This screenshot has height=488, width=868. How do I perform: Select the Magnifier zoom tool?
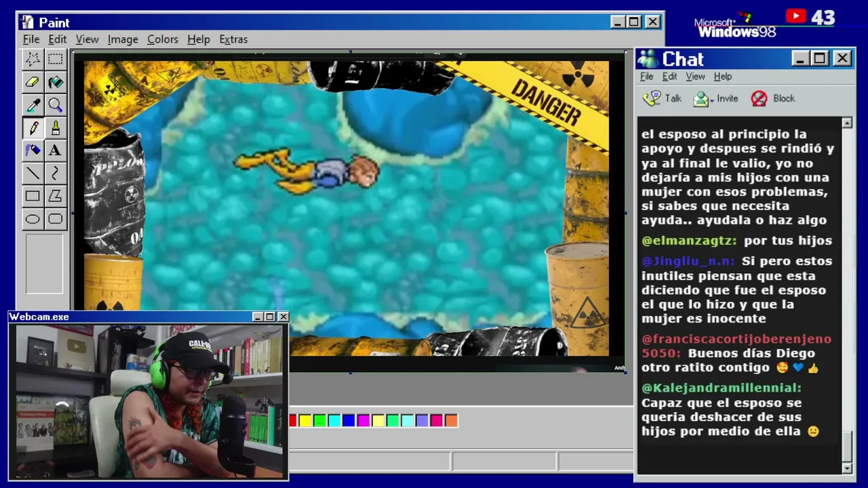point(56,105)
